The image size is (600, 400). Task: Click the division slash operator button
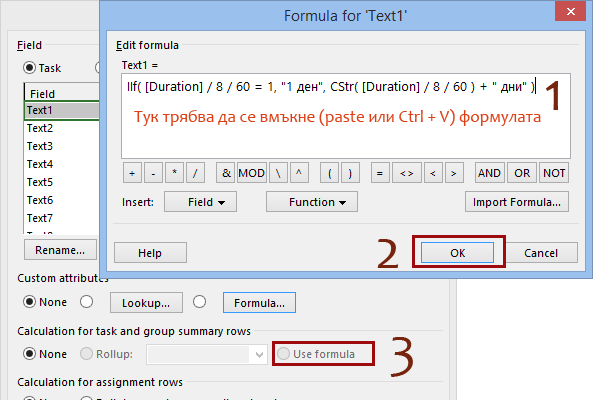point(196,173)
